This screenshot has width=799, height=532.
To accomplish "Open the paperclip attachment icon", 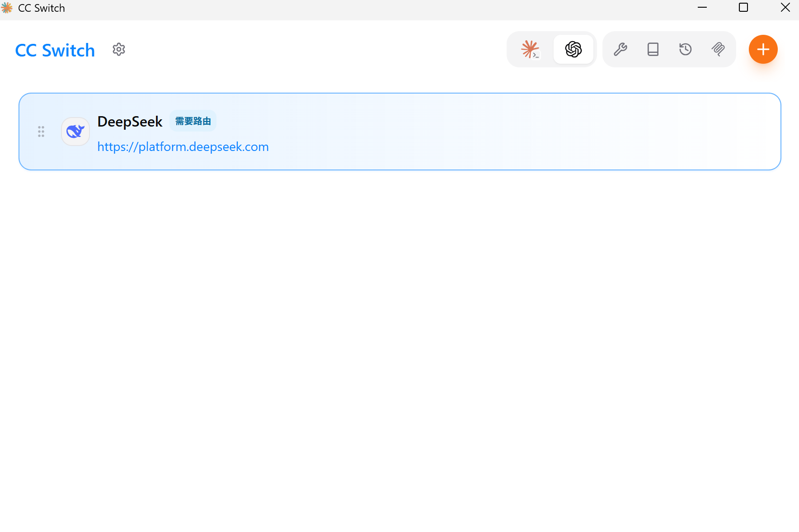I will [x=718, y=49].
